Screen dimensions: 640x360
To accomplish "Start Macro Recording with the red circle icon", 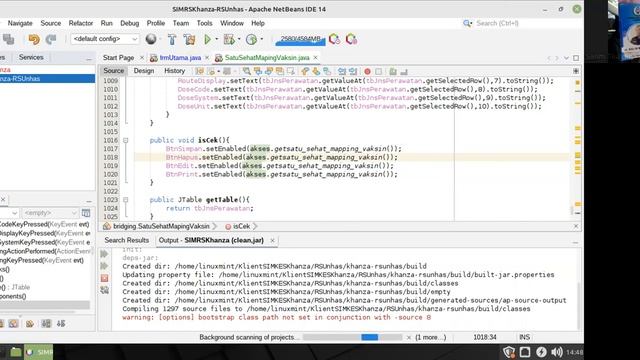I will [x=367, y=71].
